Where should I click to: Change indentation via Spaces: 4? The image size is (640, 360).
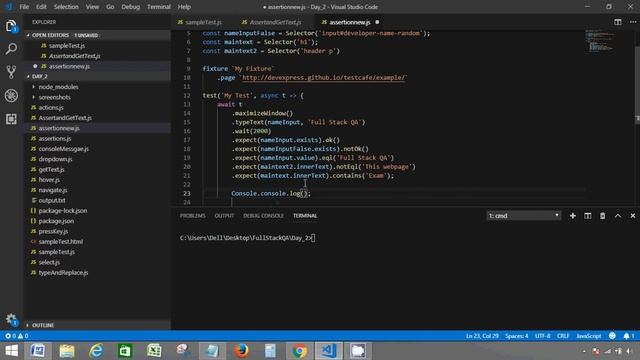click(x=516, y=336)
